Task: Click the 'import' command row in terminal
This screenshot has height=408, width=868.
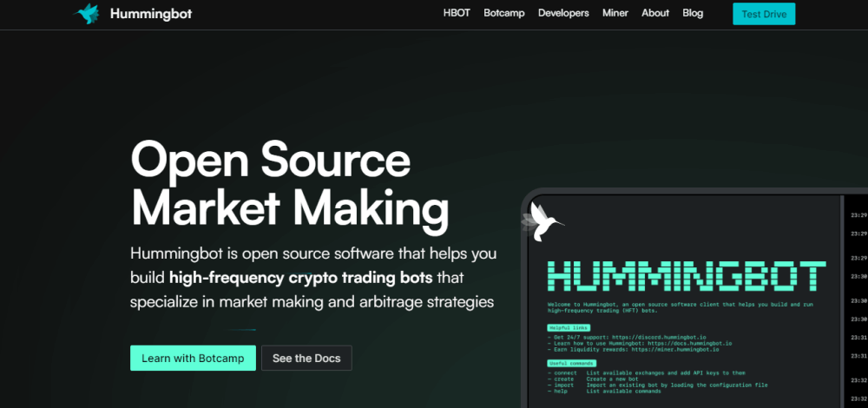Action: [x=657, y=385]
